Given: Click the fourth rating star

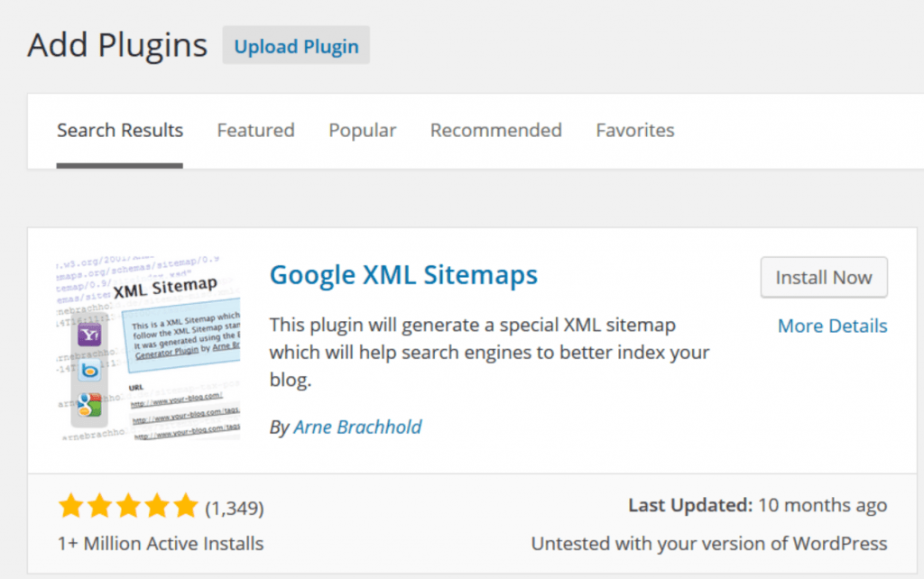Looking at the screenshot, I should pyautogui.click(x=157, y=506).
